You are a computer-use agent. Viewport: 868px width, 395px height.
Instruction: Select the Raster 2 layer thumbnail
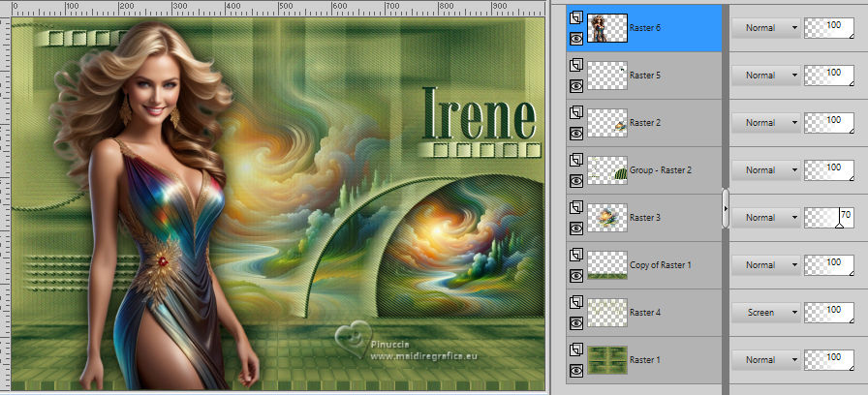[x=606, y=123]
